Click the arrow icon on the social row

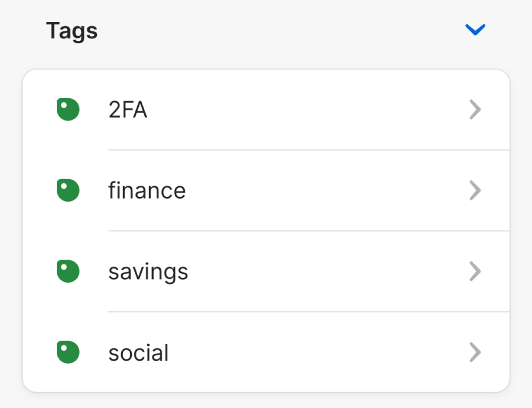(475, 352)
